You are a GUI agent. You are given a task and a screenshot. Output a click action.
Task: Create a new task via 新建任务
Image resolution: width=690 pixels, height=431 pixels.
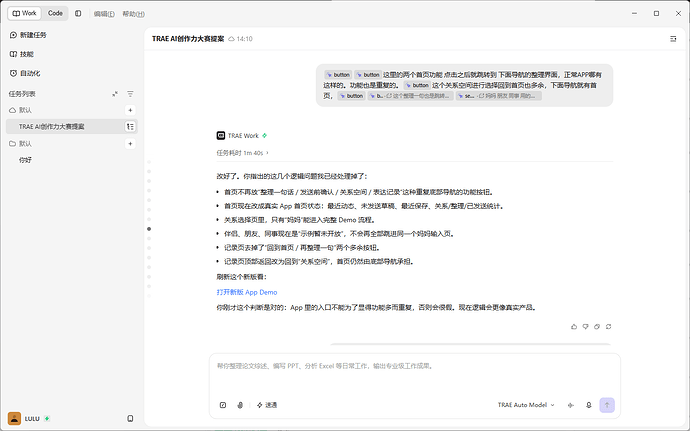coord(28,35)
